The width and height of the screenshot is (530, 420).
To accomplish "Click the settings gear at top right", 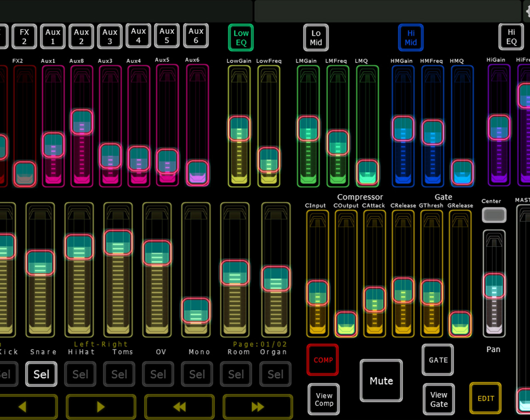I will click(x=528, y=11).
